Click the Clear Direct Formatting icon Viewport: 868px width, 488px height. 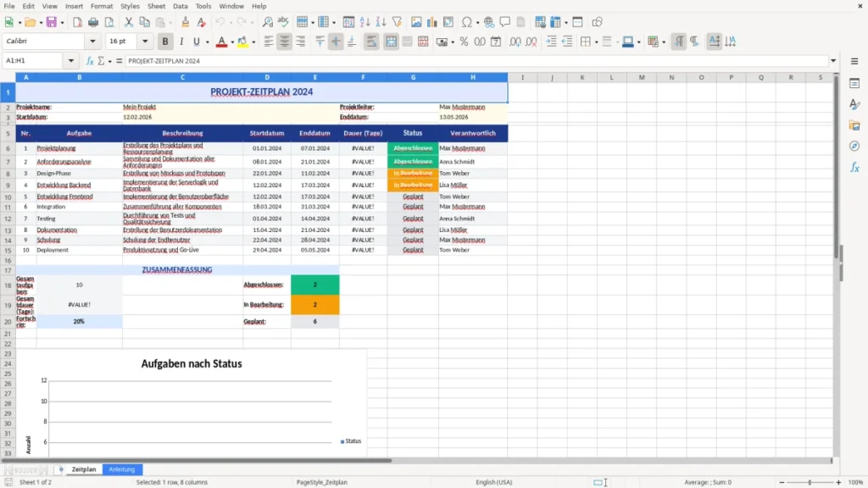coord(202,22)
